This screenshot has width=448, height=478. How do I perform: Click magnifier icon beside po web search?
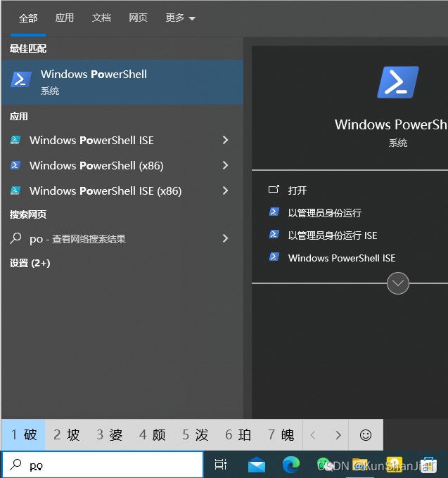coord(15,238)
